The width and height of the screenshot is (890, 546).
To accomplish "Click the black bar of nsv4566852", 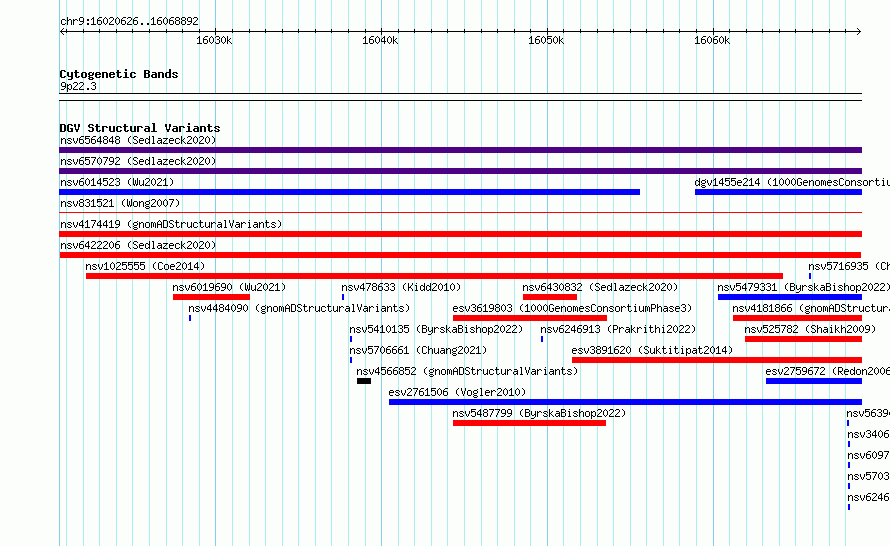I will coord(364,381).
